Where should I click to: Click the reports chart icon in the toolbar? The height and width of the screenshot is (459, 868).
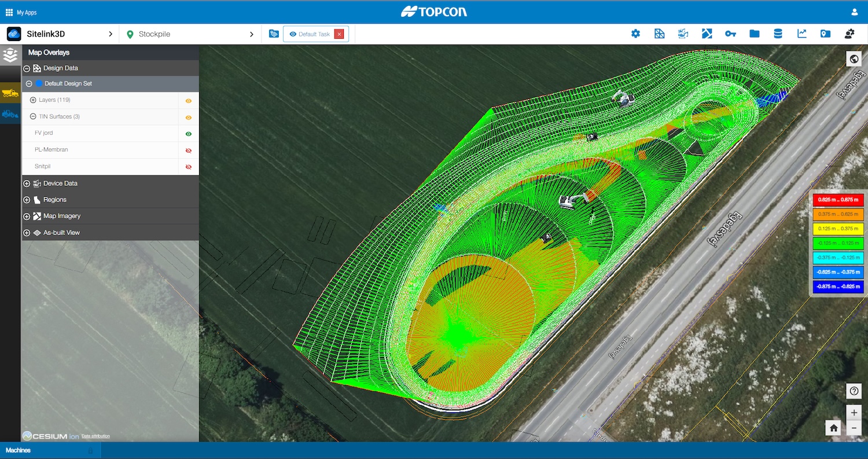(x=801, y=34)
